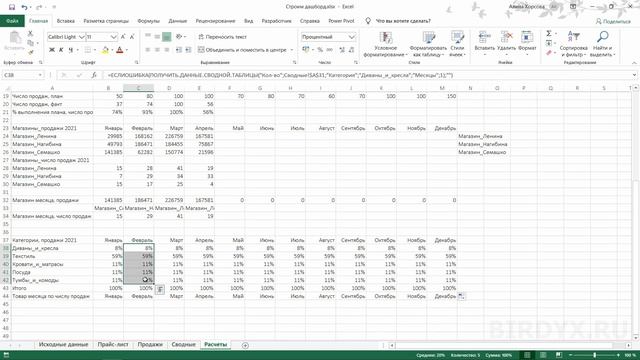Open the merge and center dropdown arrow
Image resolution: width=640 pixels, height=360 pixels.
[x=292, y=50]
